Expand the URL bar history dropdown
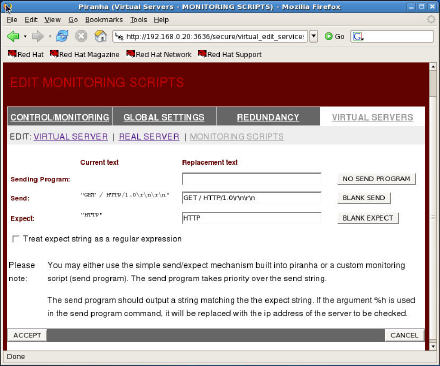The width and height of the screenshot is (440, 366). 313,36
